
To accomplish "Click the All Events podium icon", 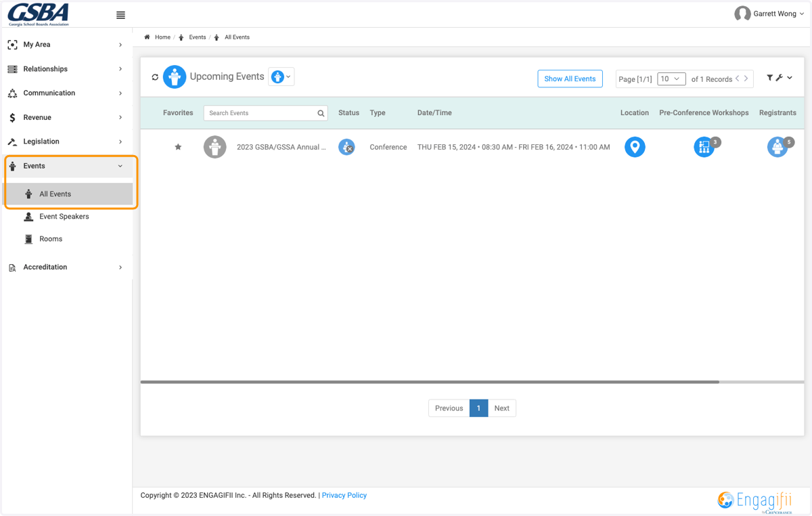I will pos(28,194).
